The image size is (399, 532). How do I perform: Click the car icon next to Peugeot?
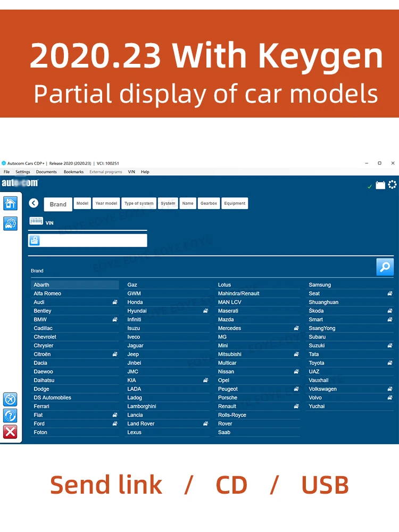[x=296, y=389]
